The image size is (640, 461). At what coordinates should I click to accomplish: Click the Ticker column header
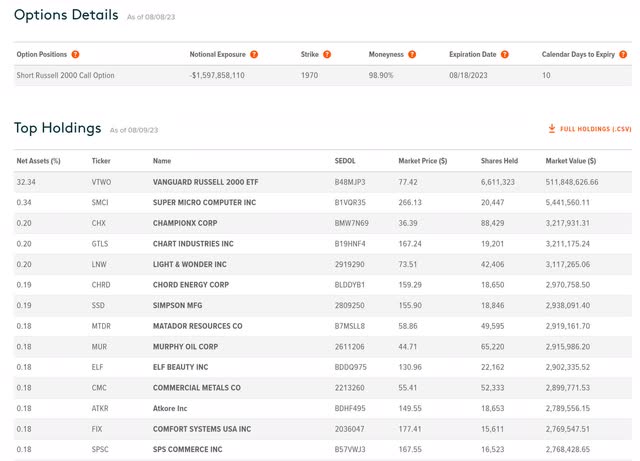tap(101, 161)
